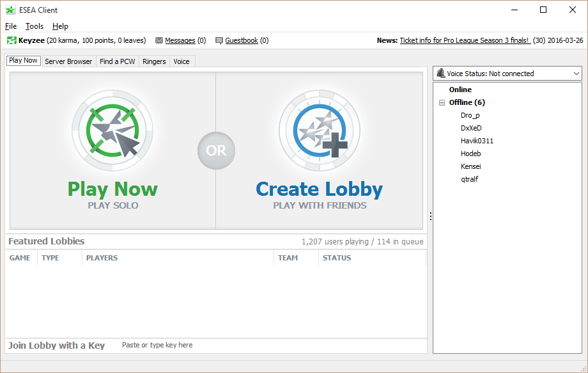Click the Keyzee username text
Screen dimensions: 588x373
click(31, 40)
